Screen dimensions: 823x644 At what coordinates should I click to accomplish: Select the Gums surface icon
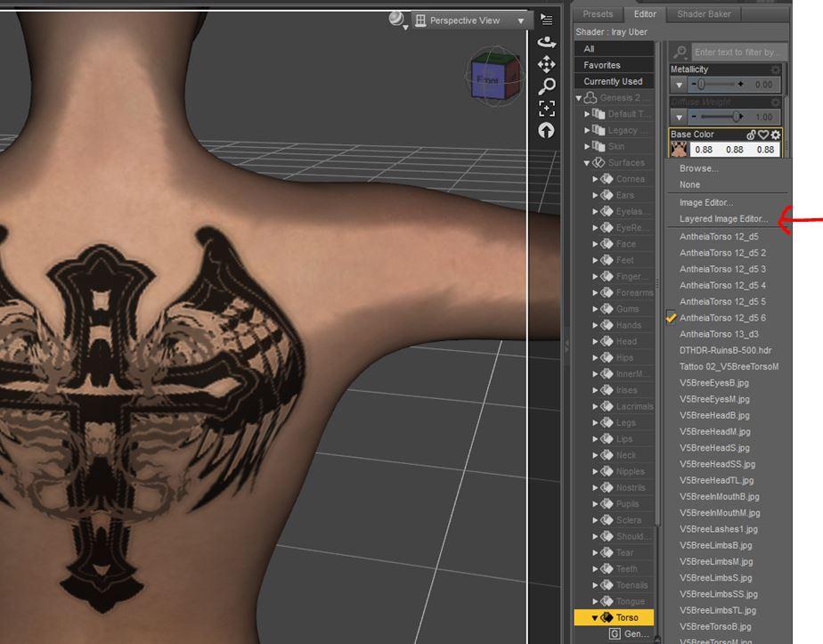pos(607,309)
